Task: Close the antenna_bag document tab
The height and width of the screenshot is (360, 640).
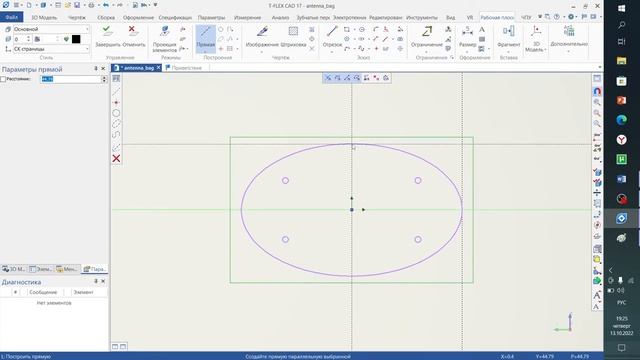Action: pyautogui.click(x=158, y=68)
